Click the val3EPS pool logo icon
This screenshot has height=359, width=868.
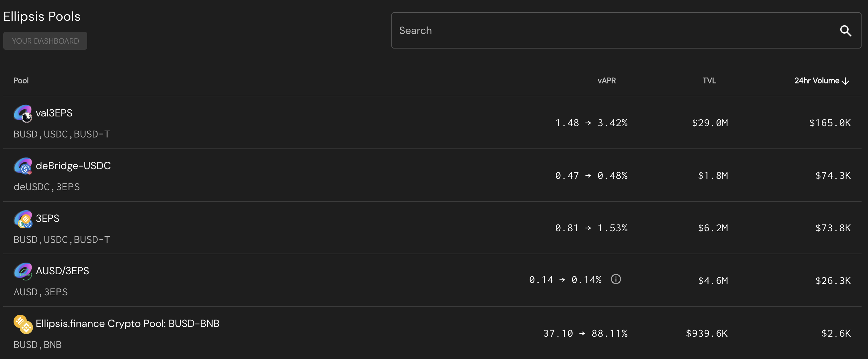pos(23,114)
